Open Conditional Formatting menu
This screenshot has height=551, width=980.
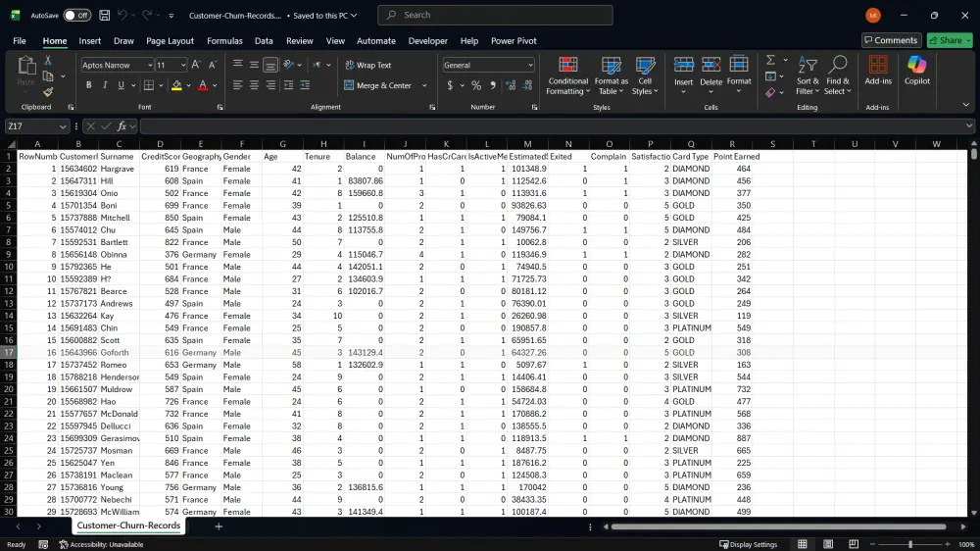click(567, 75)
